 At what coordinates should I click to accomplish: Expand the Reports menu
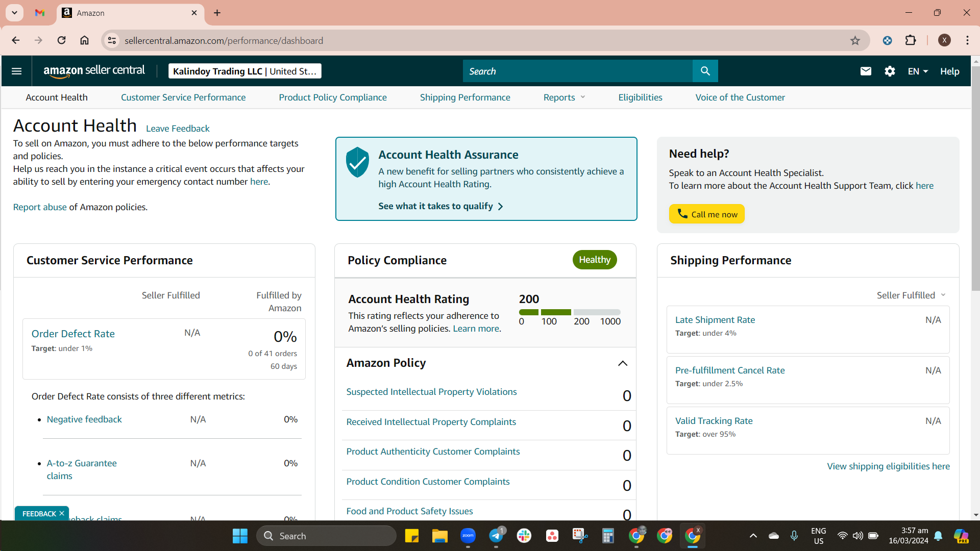pyautogui.click(x=564, y=97)
